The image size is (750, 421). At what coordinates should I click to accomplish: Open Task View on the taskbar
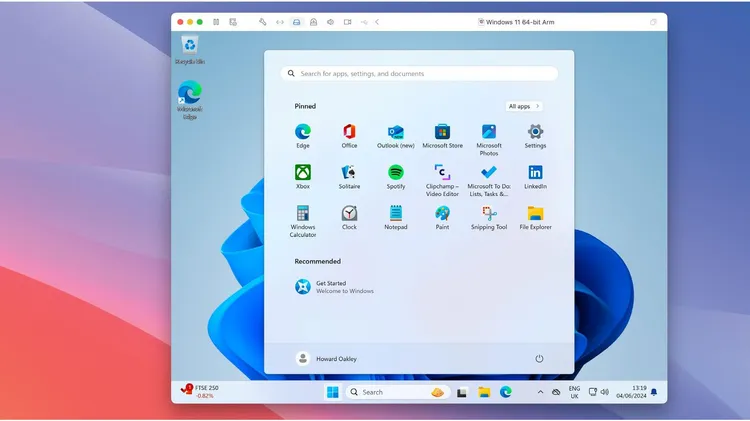(462, 392)
